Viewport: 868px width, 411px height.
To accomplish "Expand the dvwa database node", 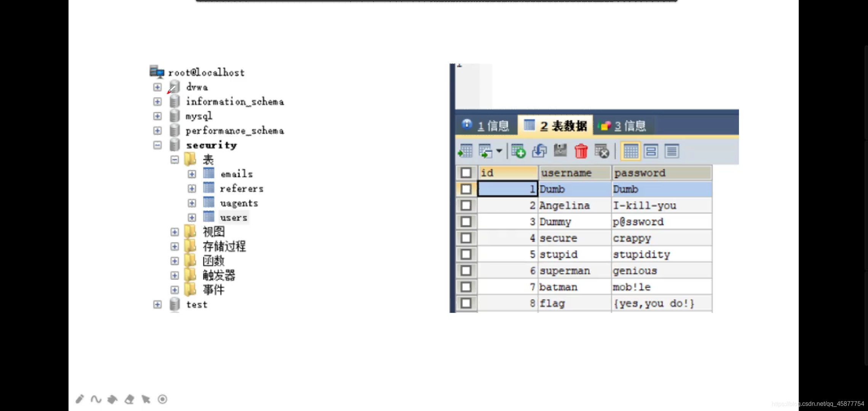I will (157, 87).
